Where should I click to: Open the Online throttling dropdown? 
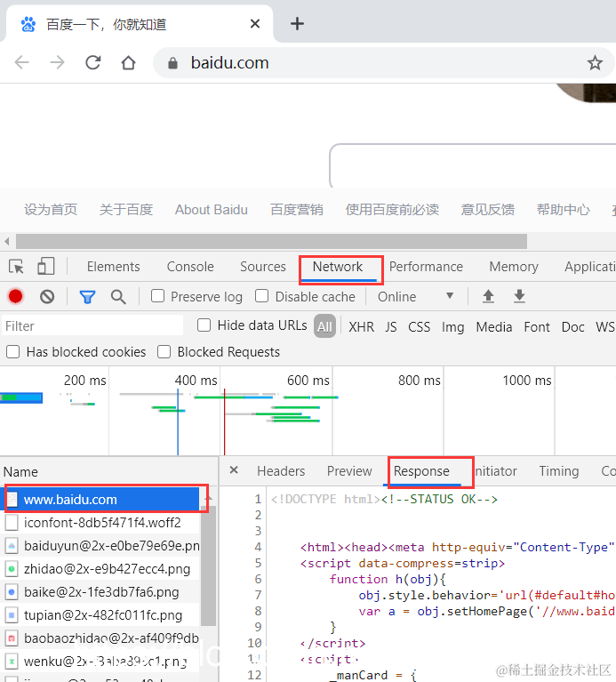(415, 297)
